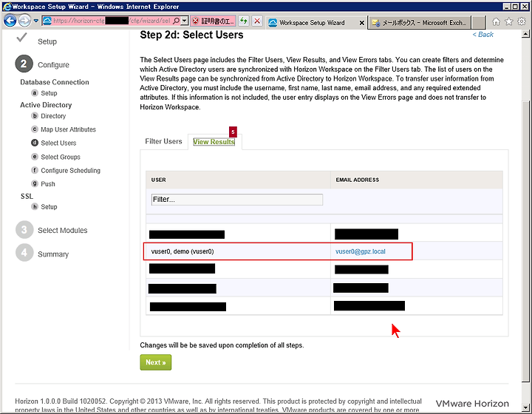Open the Directory sub-step
The width and height of the screenshot is (532, 414).
[x=49, y=116]
